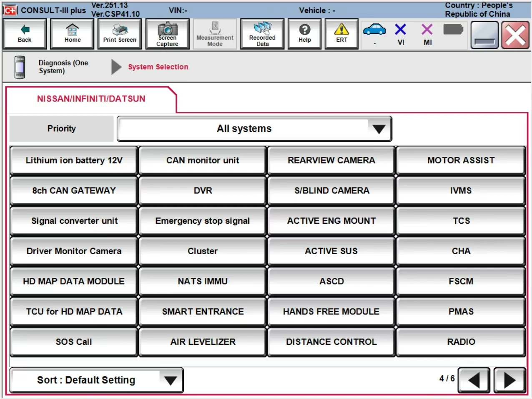Click the Diagnosis (One System) device icon
532x399 pixels.
20,67
